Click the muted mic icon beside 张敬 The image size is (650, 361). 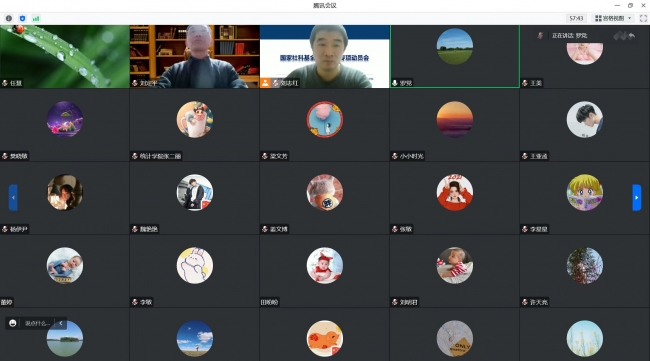(x=395, y=229)
